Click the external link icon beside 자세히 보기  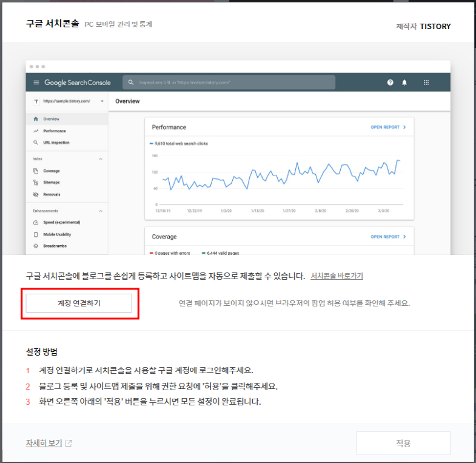pyautogui.click(x=69, y=443)
